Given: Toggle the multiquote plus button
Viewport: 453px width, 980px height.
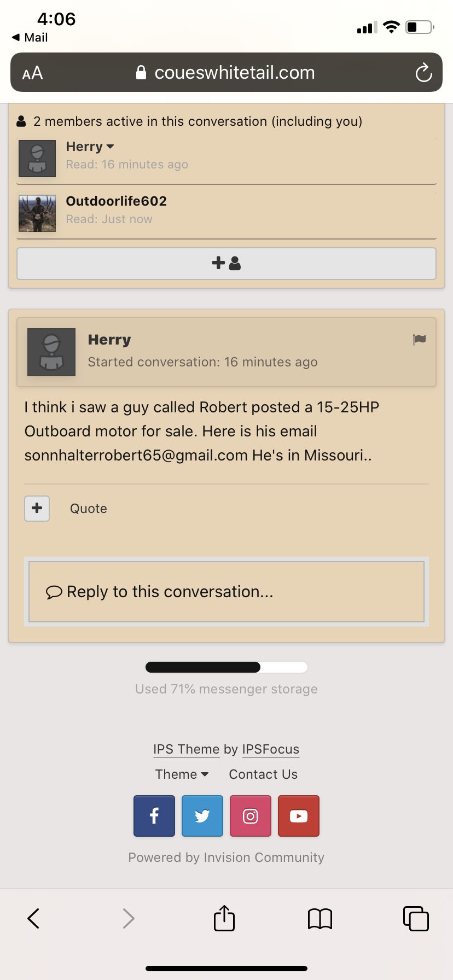Looking at the screenshot, I should pos(37,509).
